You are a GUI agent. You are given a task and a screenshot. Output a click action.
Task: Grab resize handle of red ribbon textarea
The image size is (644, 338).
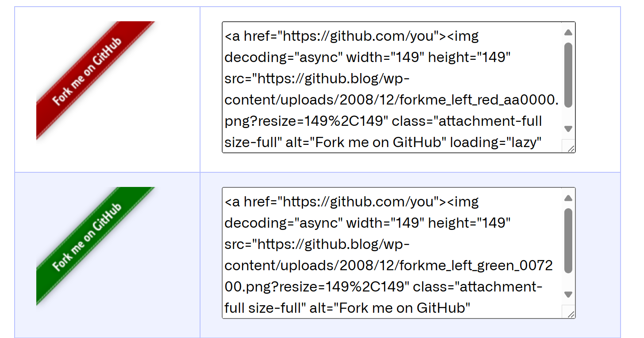click(x=571, y=149)
